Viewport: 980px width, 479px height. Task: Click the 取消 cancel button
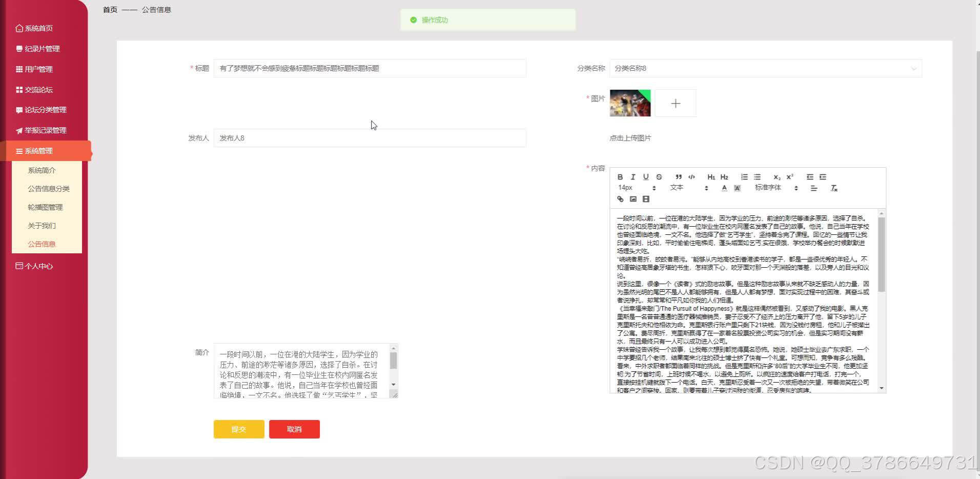294,429
